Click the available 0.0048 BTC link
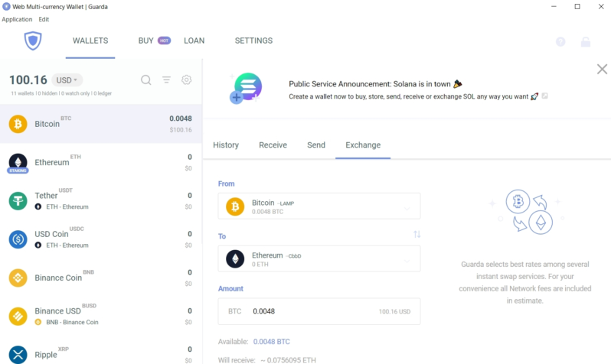 [x=272, y=342]
